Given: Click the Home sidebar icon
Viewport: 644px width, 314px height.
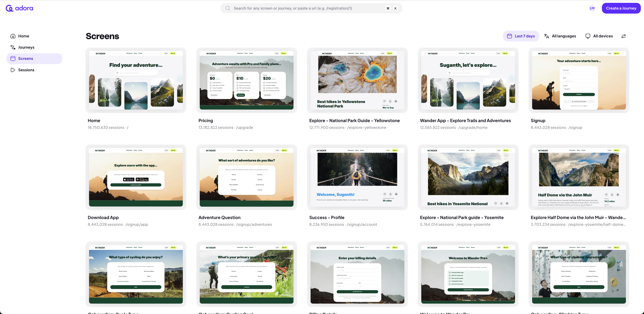Looking at the screenshot, I should (x=13, y=36).
